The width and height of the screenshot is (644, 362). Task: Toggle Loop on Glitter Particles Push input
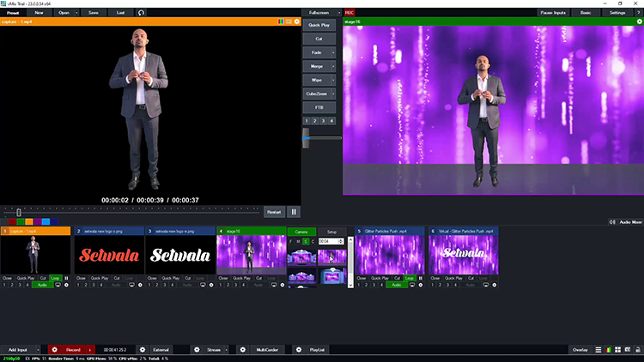pos(410,278)
